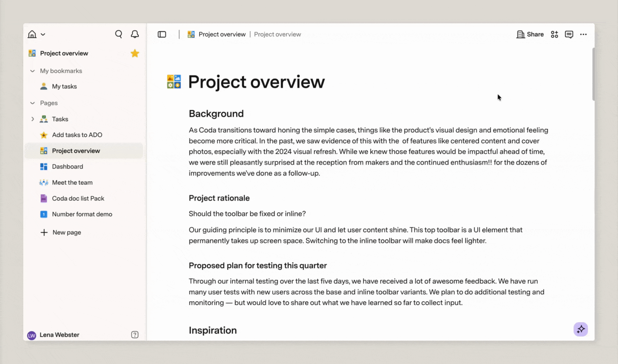
Task: Click the LW avatar
Action: coord(32,335)
